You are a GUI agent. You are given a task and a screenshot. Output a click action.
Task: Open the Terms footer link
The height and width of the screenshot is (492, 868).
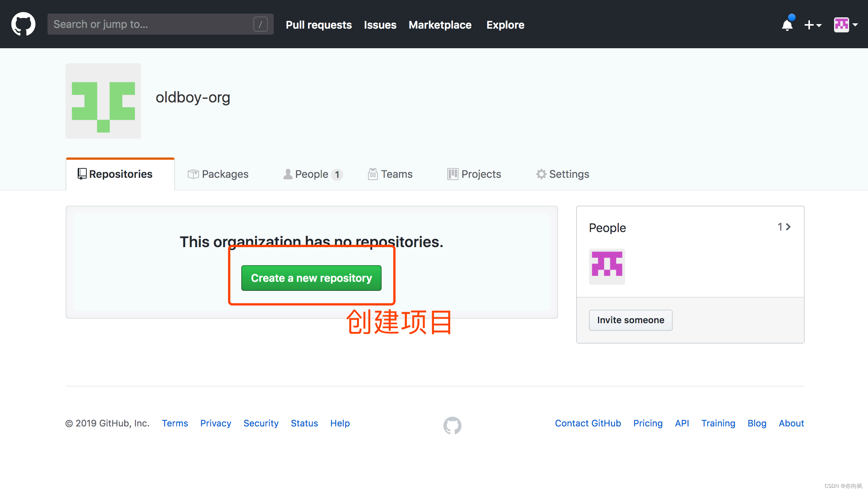(175, 423)
